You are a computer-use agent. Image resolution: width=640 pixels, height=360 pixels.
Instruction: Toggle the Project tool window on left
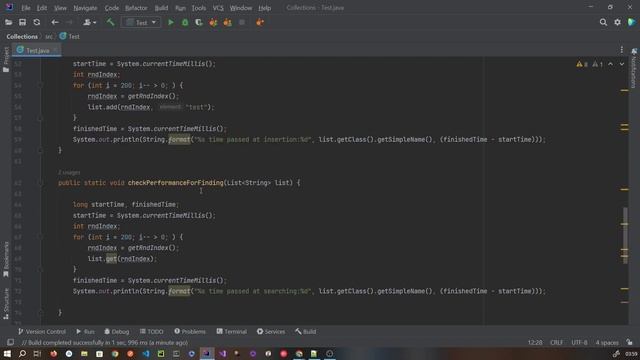(x=6, y=60)
